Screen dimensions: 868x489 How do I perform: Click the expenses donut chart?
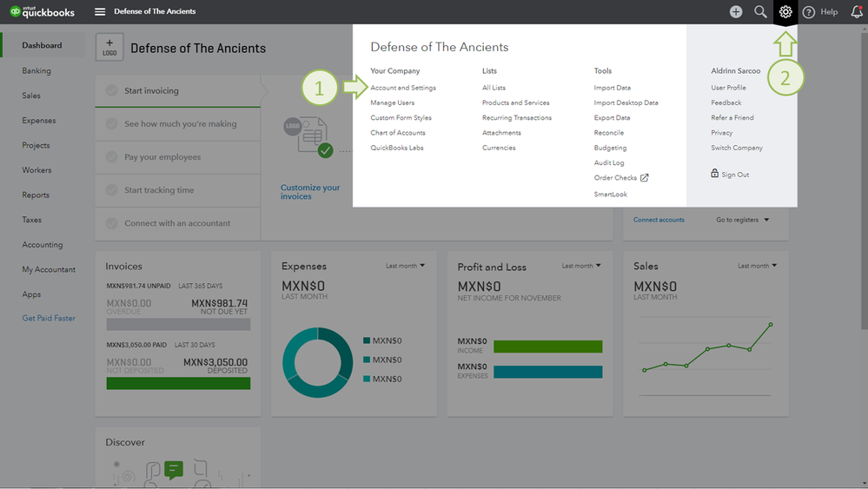pos(317,362)
